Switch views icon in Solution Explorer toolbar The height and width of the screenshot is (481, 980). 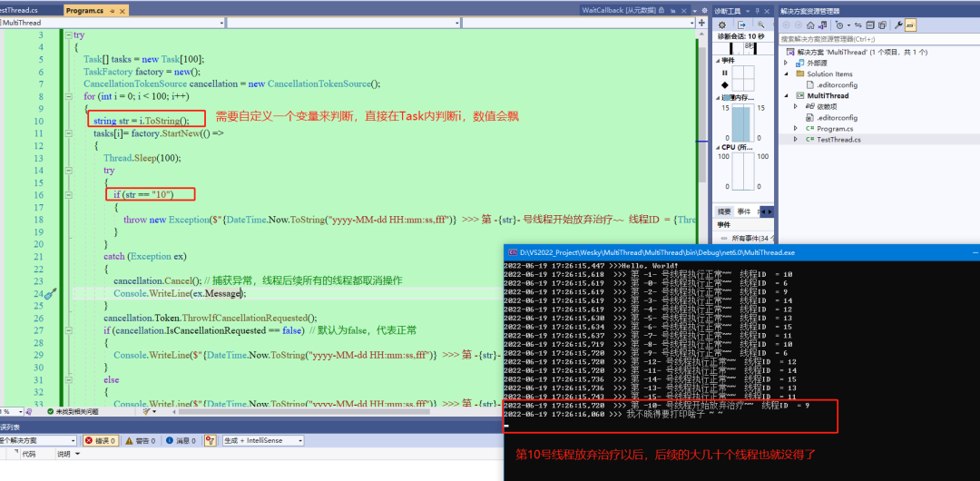[822, 25]
